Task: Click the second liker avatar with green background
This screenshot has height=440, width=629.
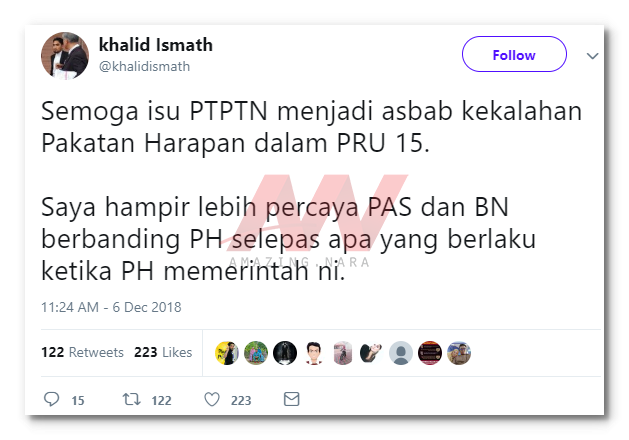Action: coord(256,353)
